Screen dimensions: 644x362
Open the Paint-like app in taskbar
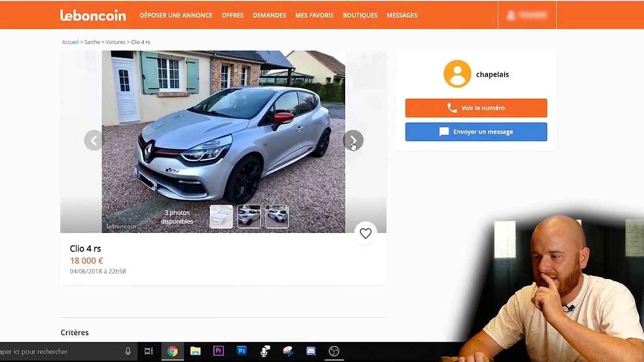click(288, 351)
